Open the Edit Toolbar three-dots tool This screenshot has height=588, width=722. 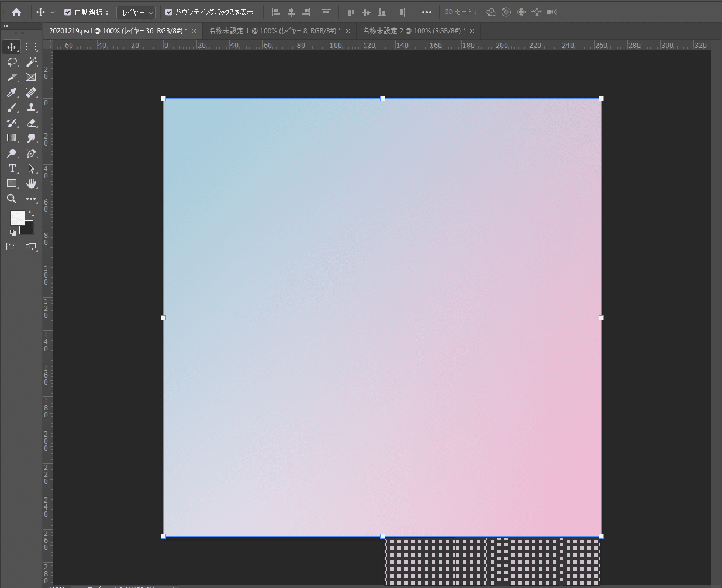pyautogui.click(x=31, y=199)
